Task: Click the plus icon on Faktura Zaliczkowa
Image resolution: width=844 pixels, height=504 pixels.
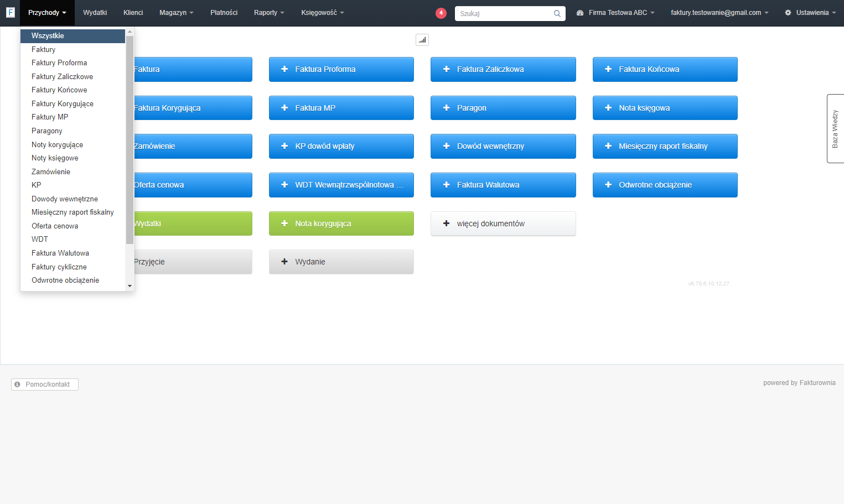Action: (447, 69)
